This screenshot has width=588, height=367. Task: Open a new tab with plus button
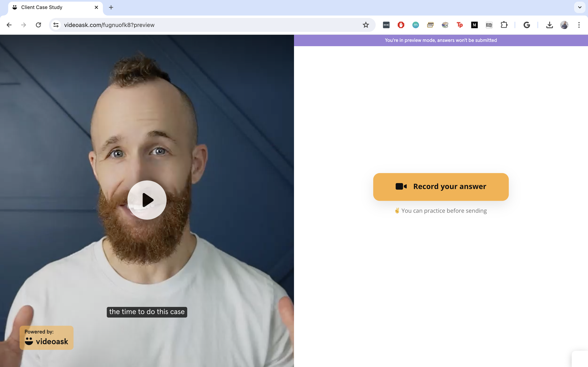(111, 7)
